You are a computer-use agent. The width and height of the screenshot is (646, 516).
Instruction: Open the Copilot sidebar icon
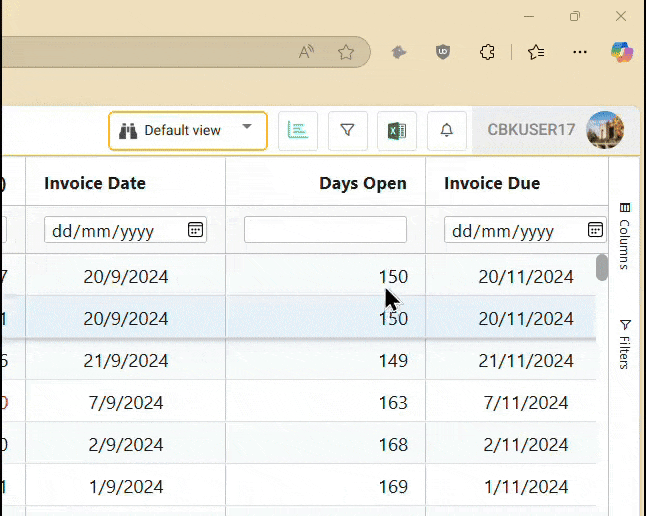coord(622,52)
